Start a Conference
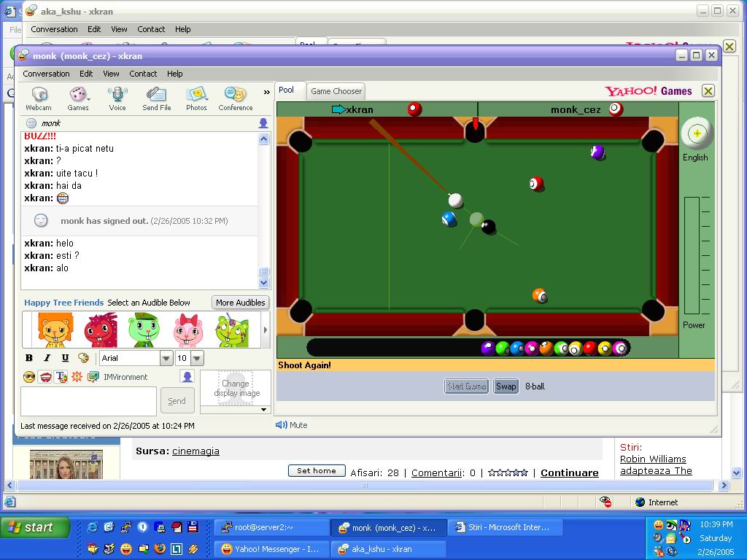This screenshot has height=560, width=747. 236,98
